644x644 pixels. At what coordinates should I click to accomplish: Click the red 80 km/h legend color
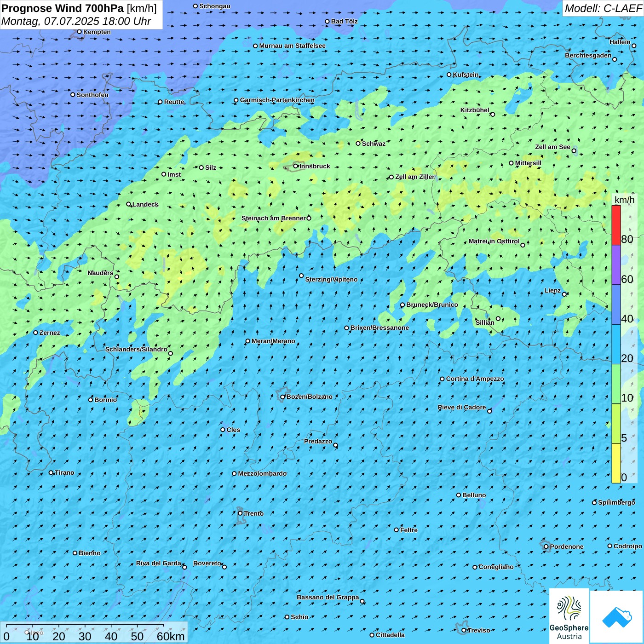pos(616,225)
